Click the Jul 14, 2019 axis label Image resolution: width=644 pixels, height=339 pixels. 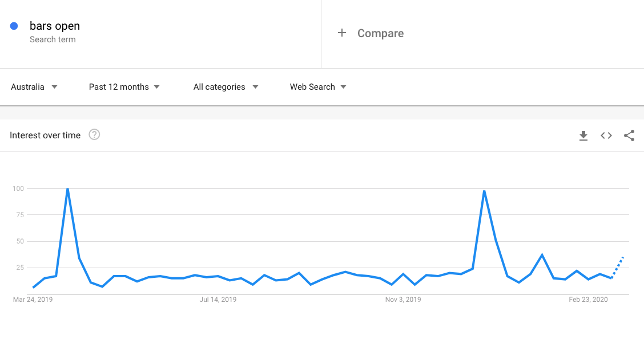218,300
